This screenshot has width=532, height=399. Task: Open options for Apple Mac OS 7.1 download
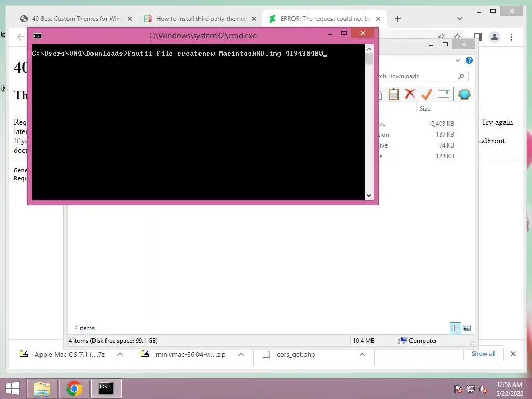tap(120, 354)
